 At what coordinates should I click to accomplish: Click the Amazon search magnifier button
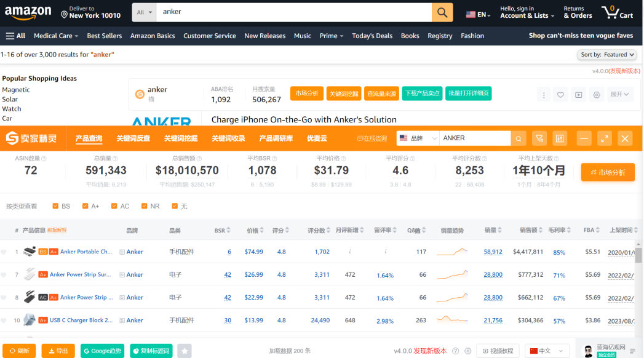click(x=442, y=12)
